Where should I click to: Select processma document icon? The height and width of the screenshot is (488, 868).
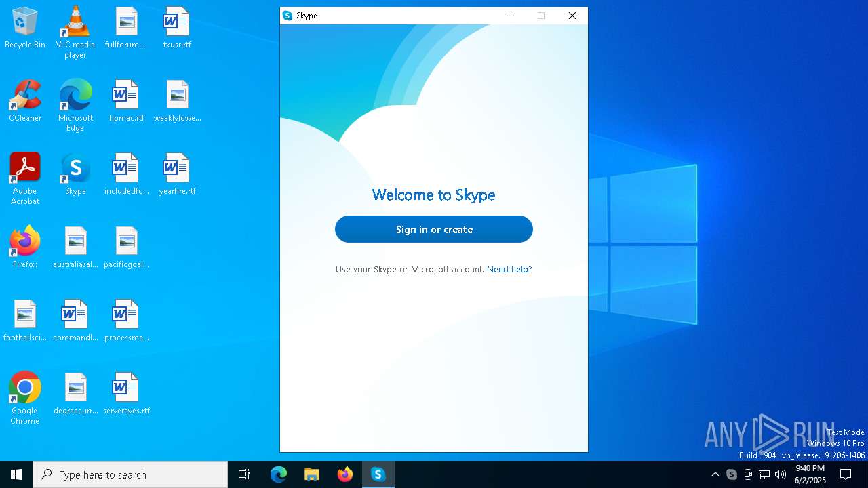click(126, 321)
